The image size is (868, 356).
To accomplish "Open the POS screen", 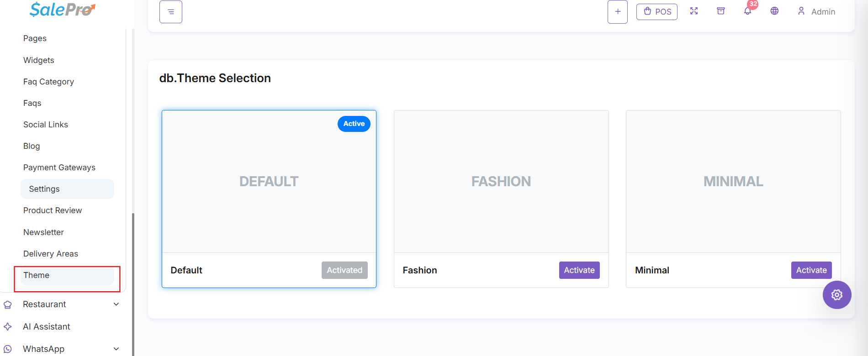I will (657, 12).
